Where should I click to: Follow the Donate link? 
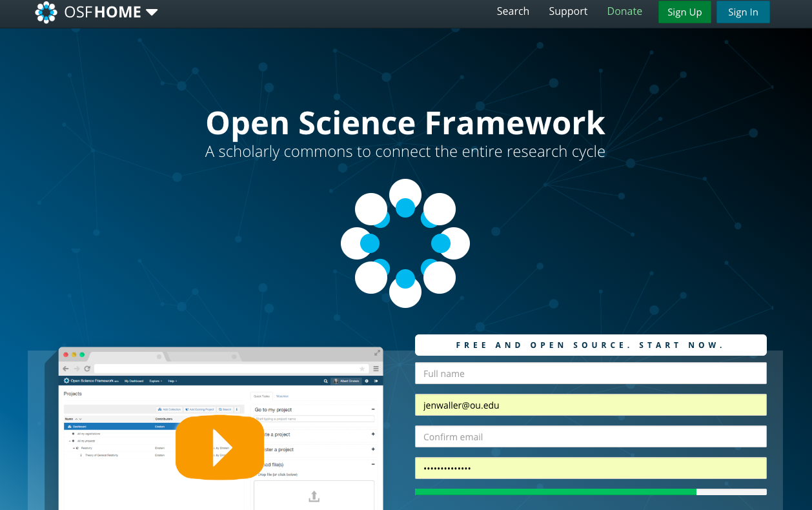tap(624, 12)
